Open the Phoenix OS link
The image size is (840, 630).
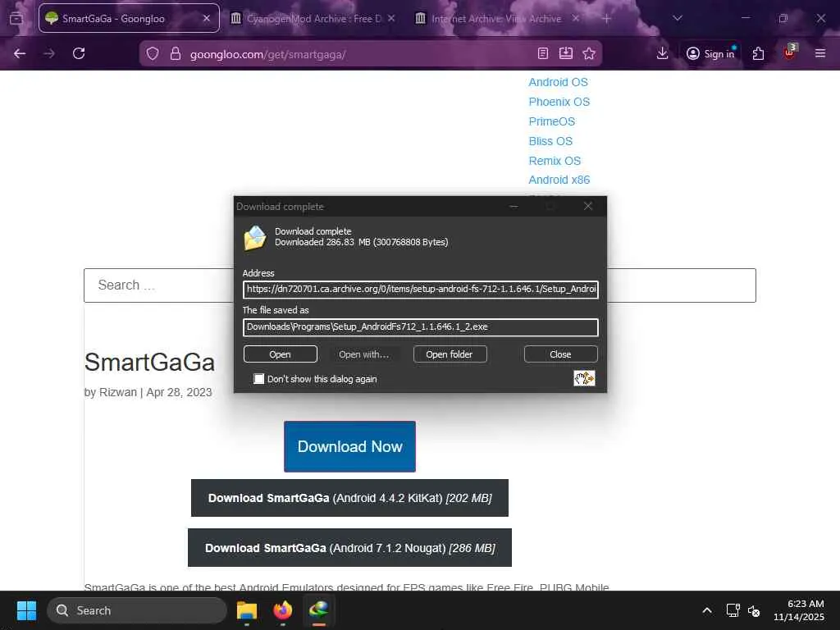(559, 102)
